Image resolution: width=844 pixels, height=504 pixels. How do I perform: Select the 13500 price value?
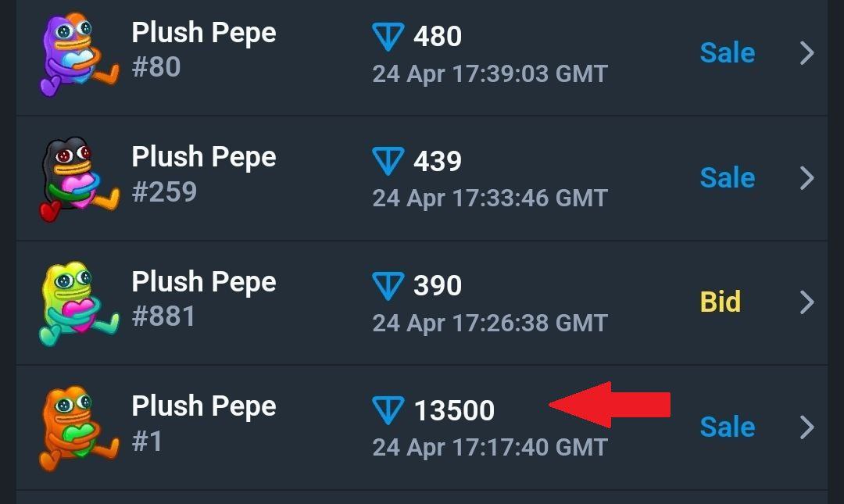point(454,410)
